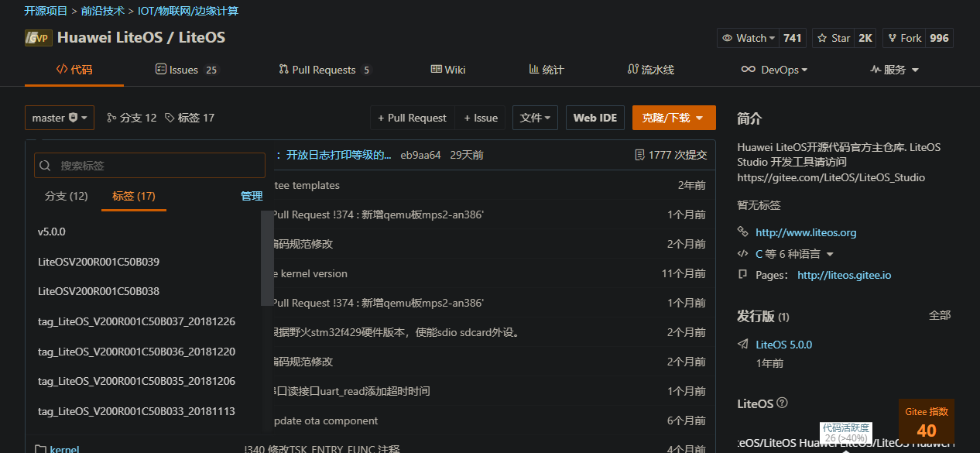Open the 管理 link in the branch panel

pyautogui.click(x=251, y=196)
